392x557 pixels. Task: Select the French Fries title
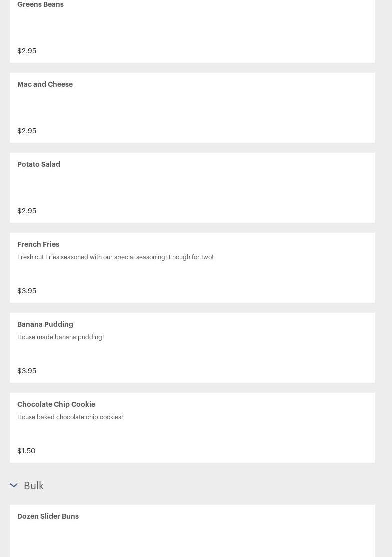pos(38,244)
